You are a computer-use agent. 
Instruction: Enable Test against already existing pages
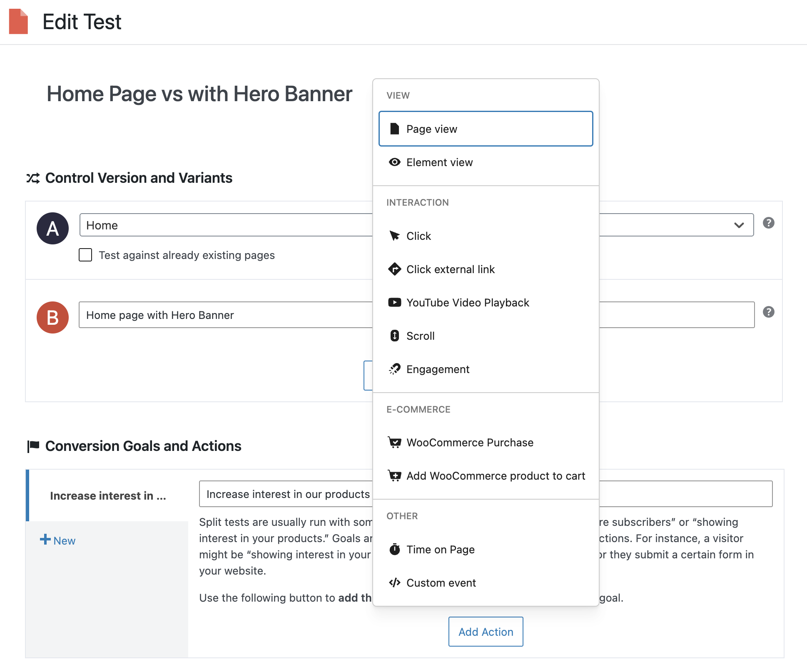point(85,255)
